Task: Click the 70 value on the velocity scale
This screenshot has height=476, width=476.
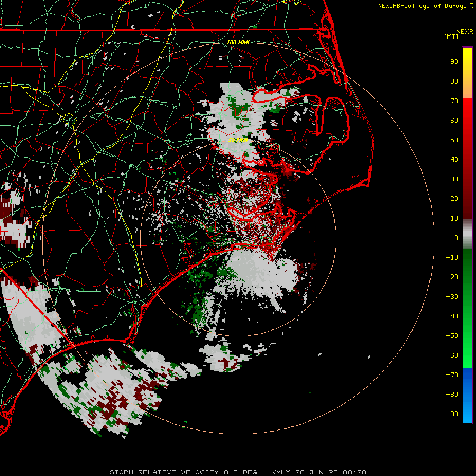Action: point(454,101)
